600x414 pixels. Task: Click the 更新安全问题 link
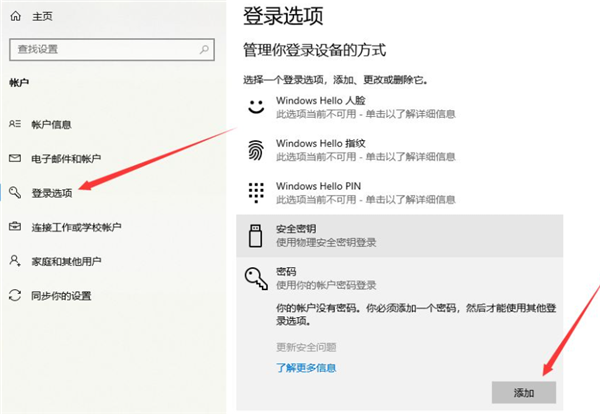(x=306, y=347)
